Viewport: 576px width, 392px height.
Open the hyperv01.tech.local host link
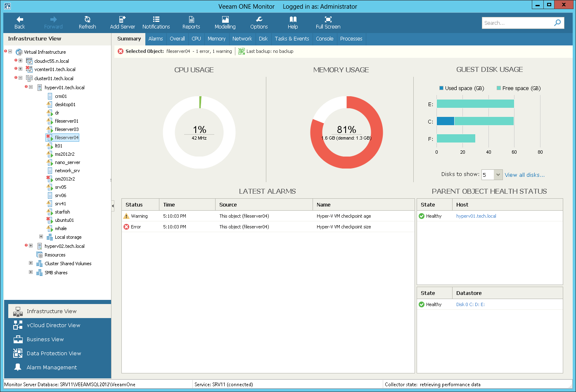[476, 216]
